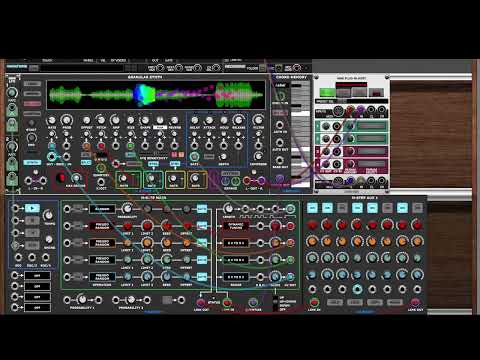Click the left jack of the L-IN-R input pair
This screenshot has height=360, width=480.
[x=28, y=181]
